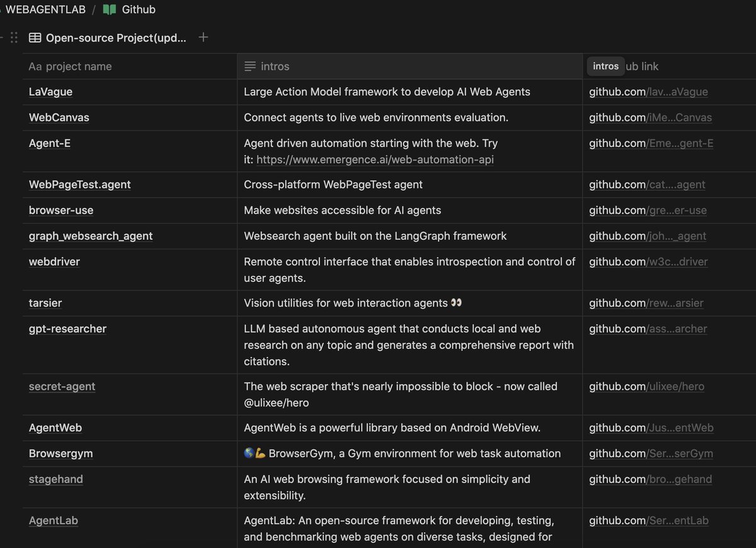756x548 pixels.
Task: Click the green book icon beside Github
Action: click(x=110, y=9)
